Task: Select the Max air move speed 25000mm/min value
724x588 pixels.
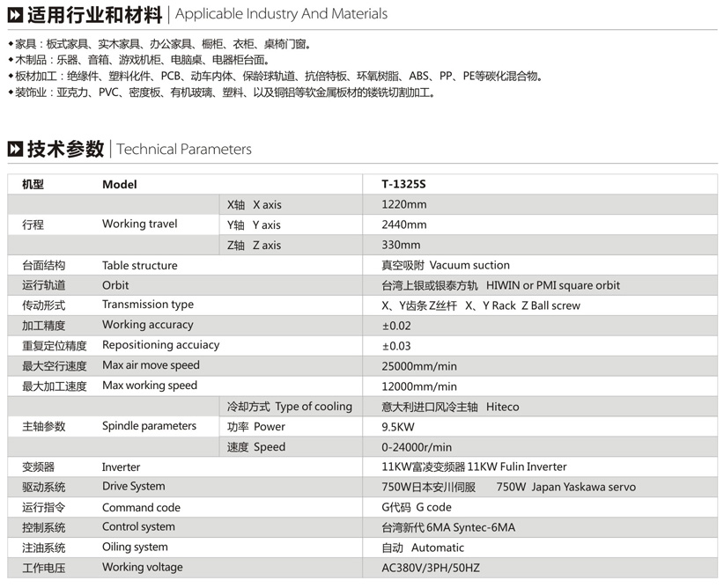Action: tap(419, 366)
